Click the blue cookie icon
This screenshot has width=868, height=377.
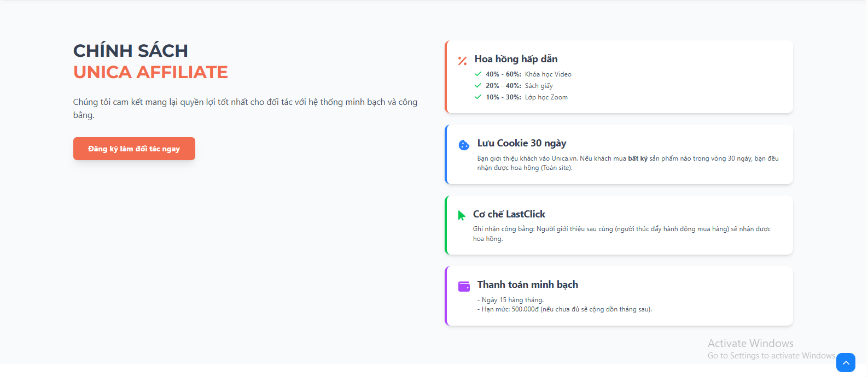(464, 145)
